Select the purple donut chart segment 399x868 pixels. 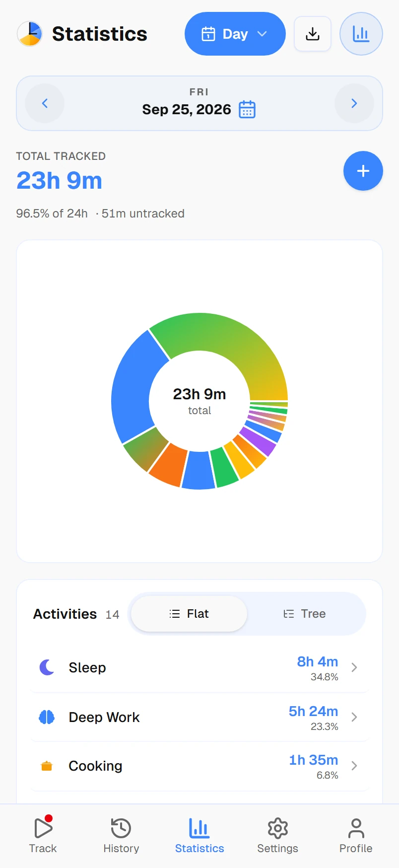point(258,441)
